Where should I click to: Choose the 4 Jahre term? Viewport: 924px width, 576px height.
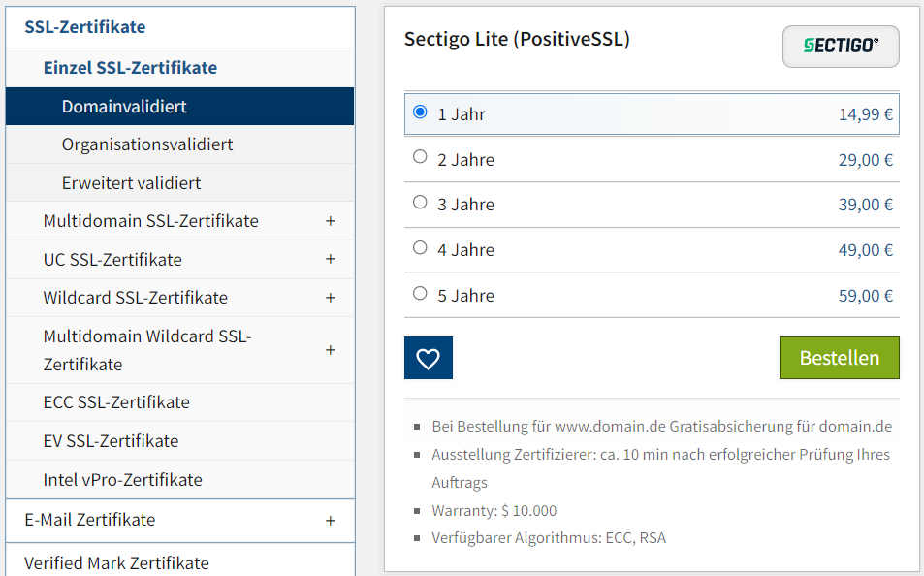pyautogui.click(x=420, y=247)
